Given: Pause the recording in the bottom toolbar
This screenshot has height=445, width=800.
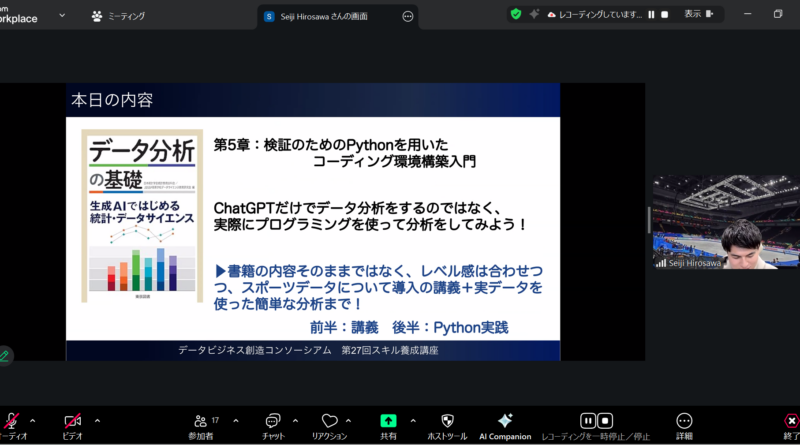Looking at the screenshot, I should tap(588, 421).
